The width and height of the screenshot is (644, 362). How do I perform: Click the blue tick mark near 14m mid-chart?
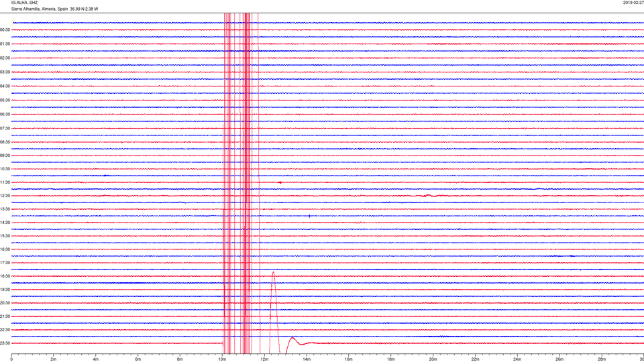tap(309, 216)
